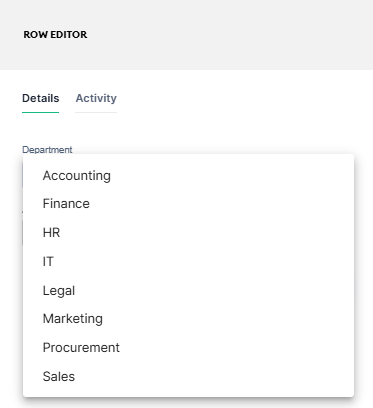Select the IT department option

[x=188, y=262]
